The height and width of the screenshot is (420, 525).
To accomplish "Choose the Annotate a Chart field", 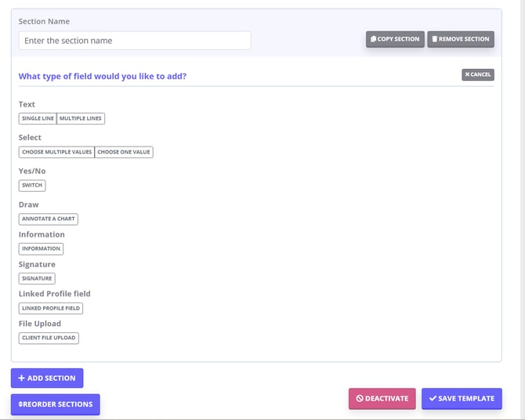I will (49, 219).
